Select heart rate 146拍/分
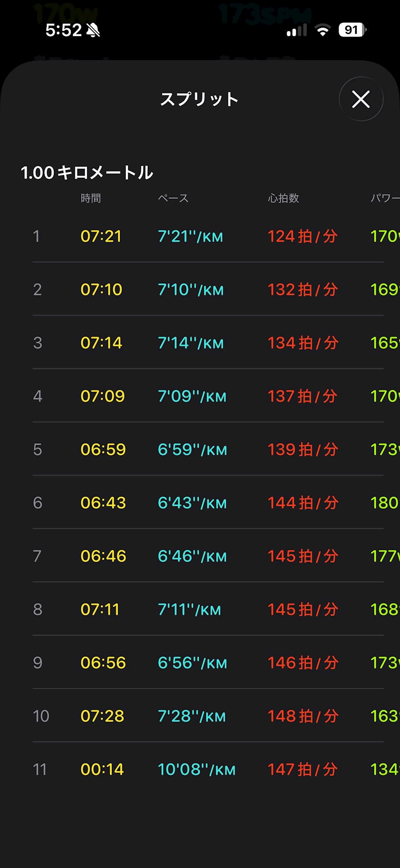The height and width of the screenshot is (868, 400). [303, 664]
